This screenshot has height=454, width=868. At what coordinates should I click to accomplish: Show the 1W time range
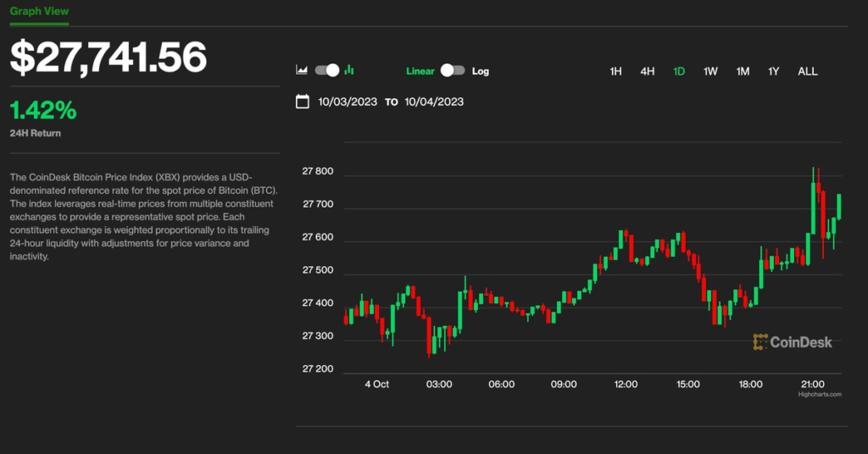click(x=710, y=71)
